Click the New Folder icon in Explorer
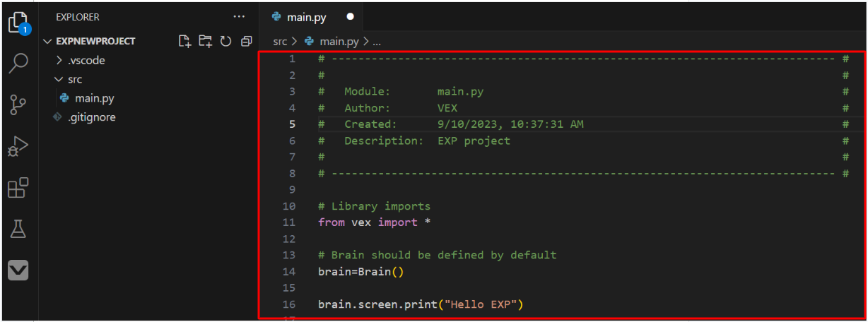This screenshot has height=322, width=868. (205, 41)
